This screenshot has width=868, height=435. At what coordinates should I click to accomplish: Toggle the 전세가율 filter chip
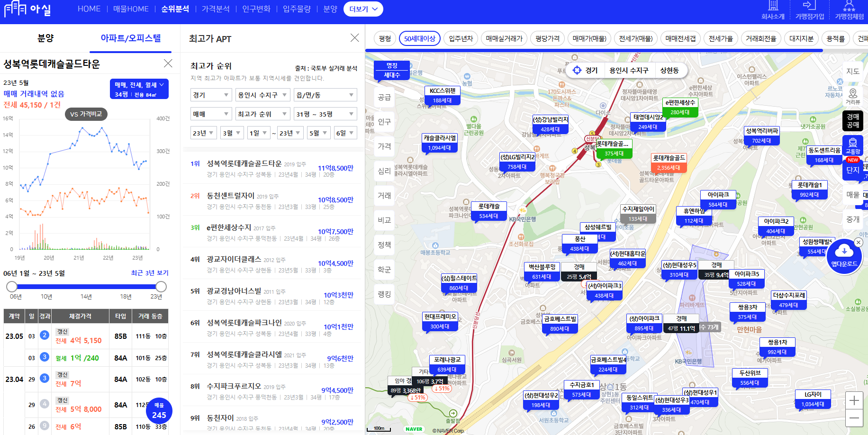tap(721, 38)
